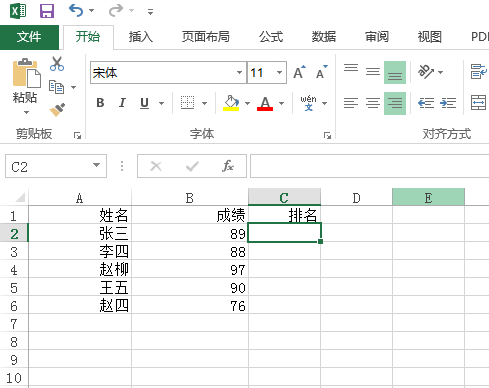Apply cell borders icon
Viewport: 489px width, 388px height.
pyautogui.click(x=187, y=103)
